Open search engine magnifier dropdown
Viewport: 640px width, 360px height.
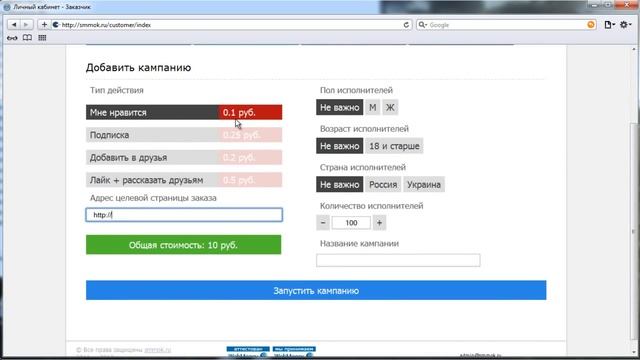click(x=423, y=25)
